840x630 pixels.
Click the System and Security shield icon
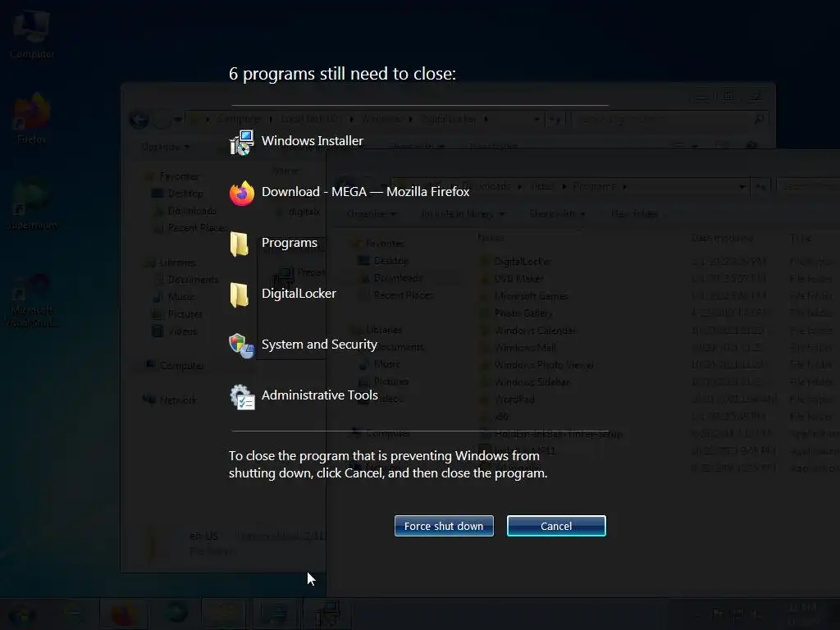coord(242,345)
